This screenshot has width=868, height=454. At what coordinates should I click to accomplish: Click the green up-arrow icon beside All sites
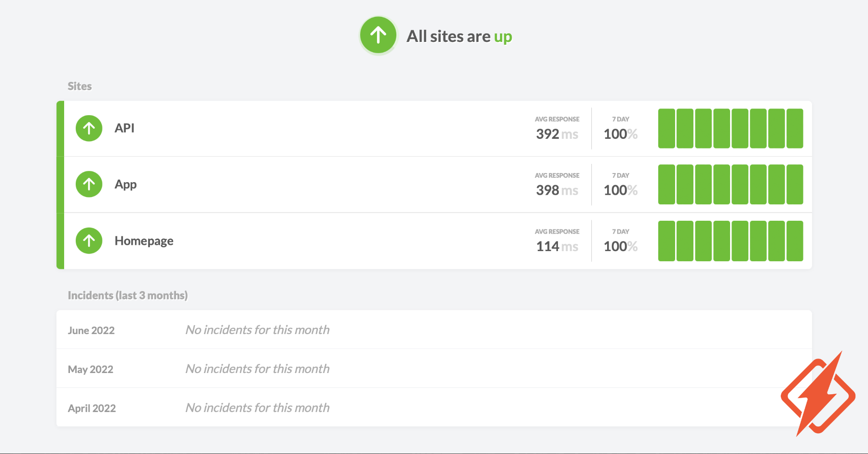(378, 35)
